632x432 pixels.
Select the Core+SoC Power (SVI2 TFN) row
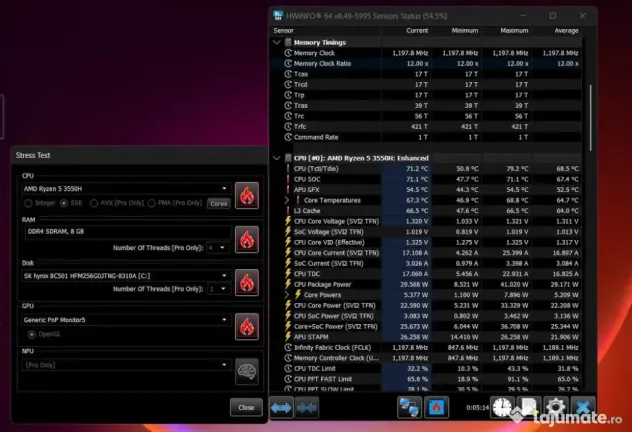(426, 326)
